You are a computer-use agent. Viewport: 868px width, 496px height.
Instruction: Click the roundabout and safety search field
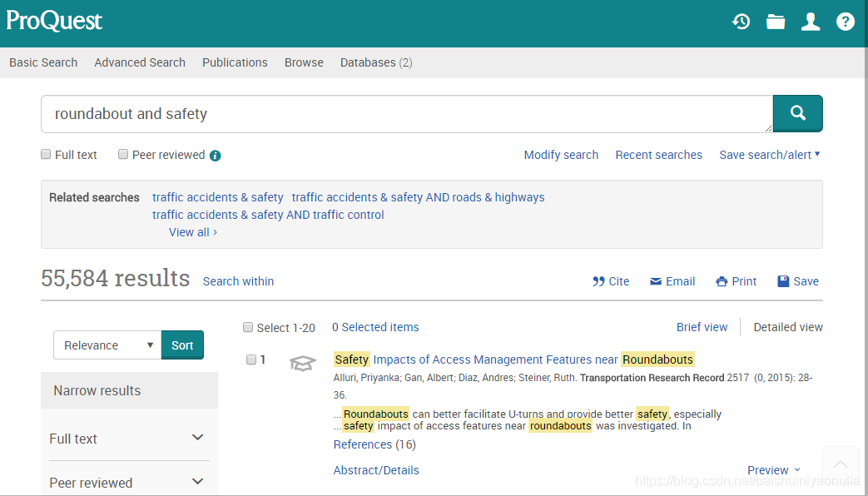click(x=407, y=114)
